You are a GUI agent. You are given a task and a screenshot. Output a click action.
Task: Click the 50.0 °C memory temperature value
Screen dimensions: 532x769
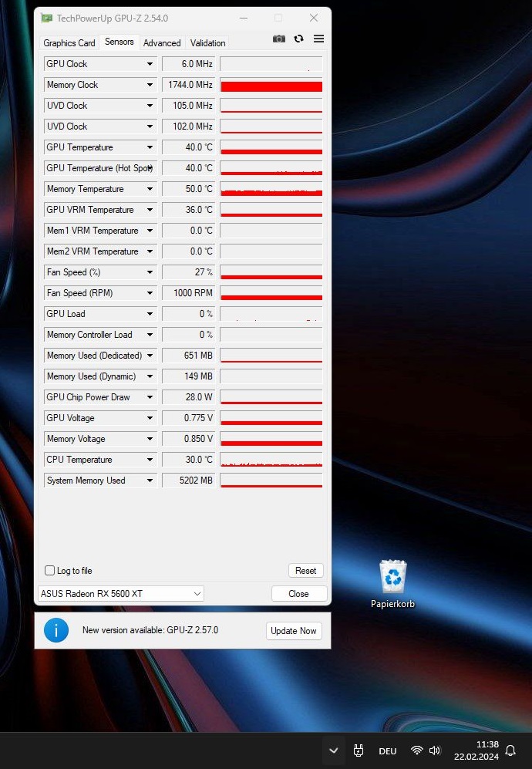click(x=189, y=189)
